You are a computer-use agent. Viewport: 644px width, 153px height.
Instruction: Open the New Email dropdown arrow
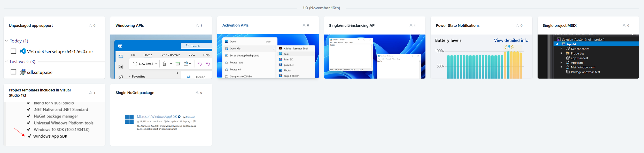[156, 64]
